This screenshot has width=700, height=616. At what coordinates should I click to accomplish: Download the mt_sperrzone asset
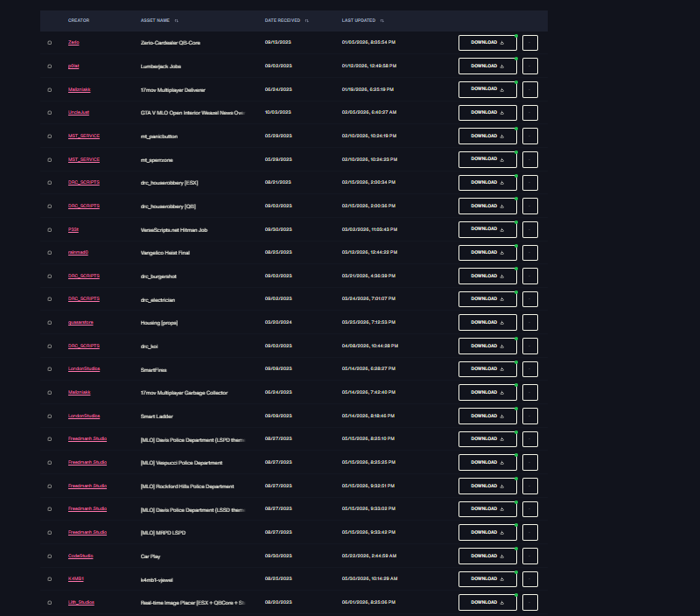(x=487, y=159)
